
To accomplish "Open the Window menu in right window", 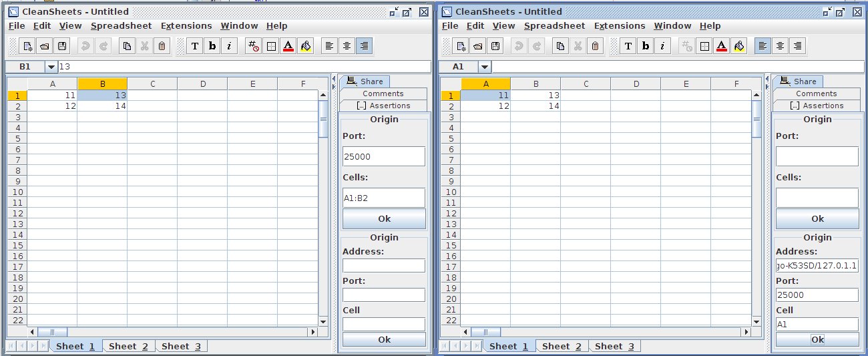I will coord(672,26).
